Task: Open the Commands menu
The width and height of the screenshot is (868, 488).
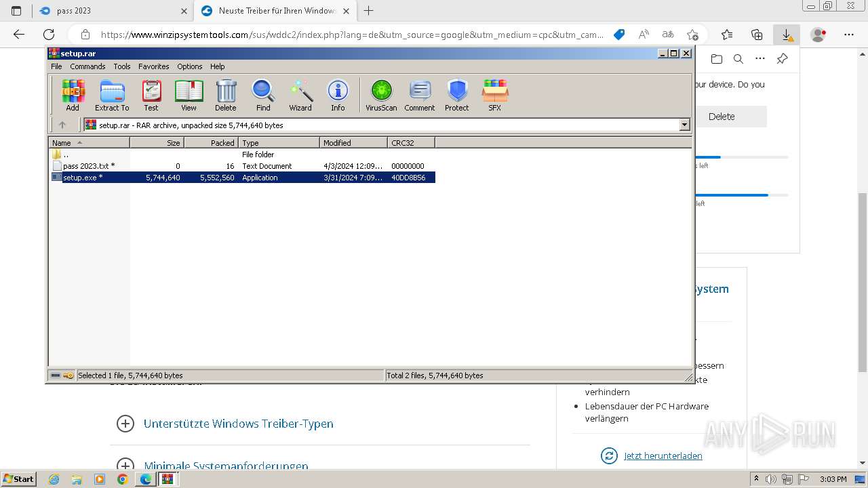Action: (87, 66)
